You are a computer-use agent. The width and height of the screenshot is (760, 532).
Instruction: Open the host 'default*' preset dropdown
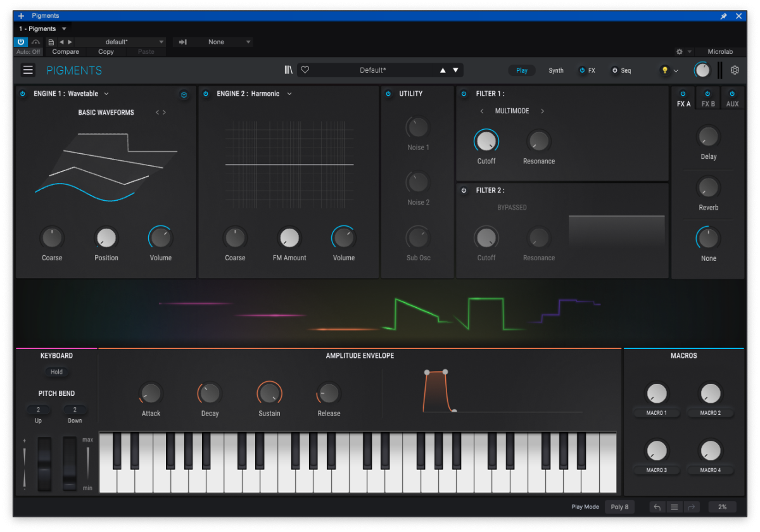click(x=120, y=42)
